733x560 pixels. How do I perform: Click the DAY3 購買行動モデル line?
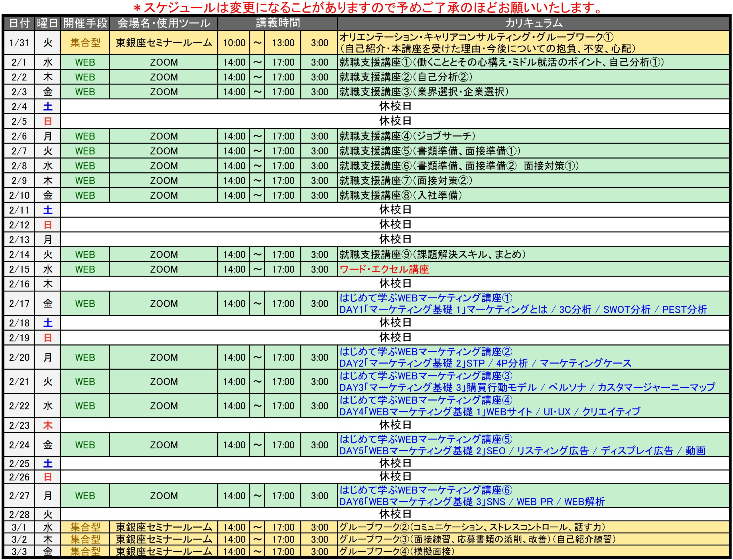click(527, 387)
